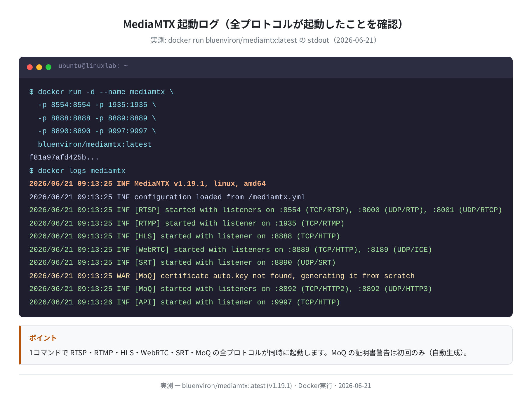Click the line -p 8554:8554 -p 1935:1935
Screen dimensions: 532x402
(x=97, y=105)
